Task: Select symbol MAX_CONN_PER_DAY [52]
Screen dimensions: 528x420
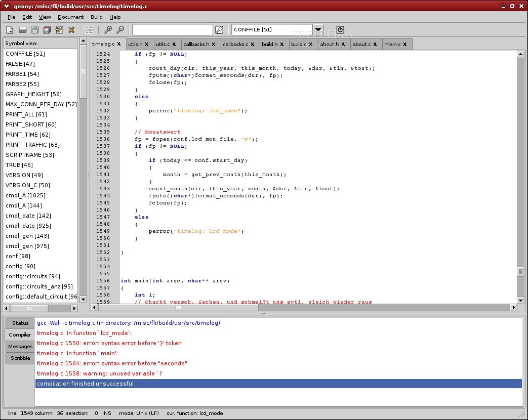Action: tap(41, 104)
